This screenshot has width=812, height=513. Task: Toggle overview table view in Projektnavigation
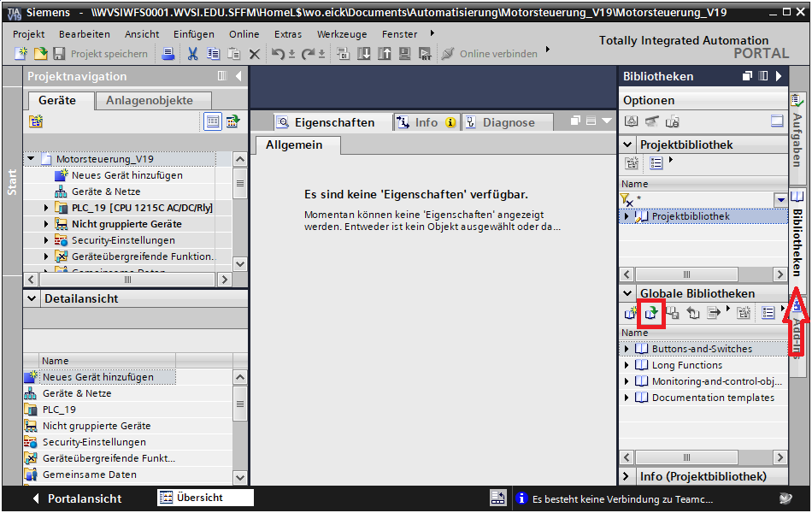click(212, 121)
